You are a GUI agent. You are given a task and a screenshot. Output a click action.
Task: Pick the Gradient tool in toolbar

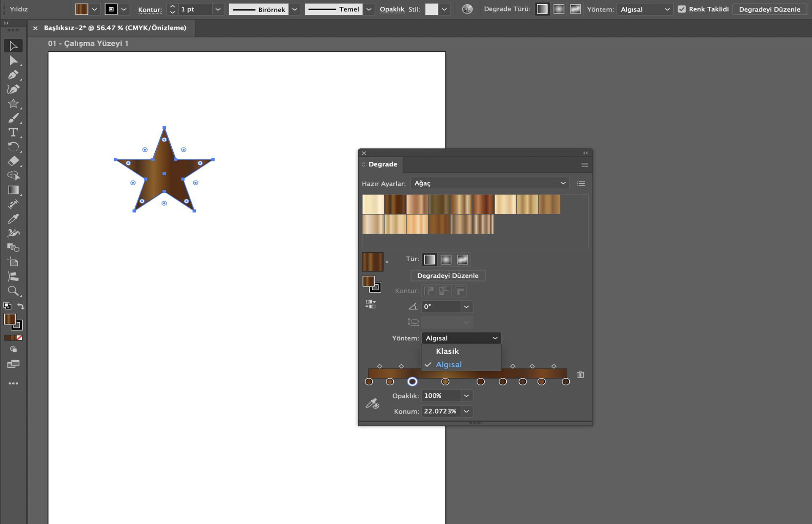click(13, 190)
